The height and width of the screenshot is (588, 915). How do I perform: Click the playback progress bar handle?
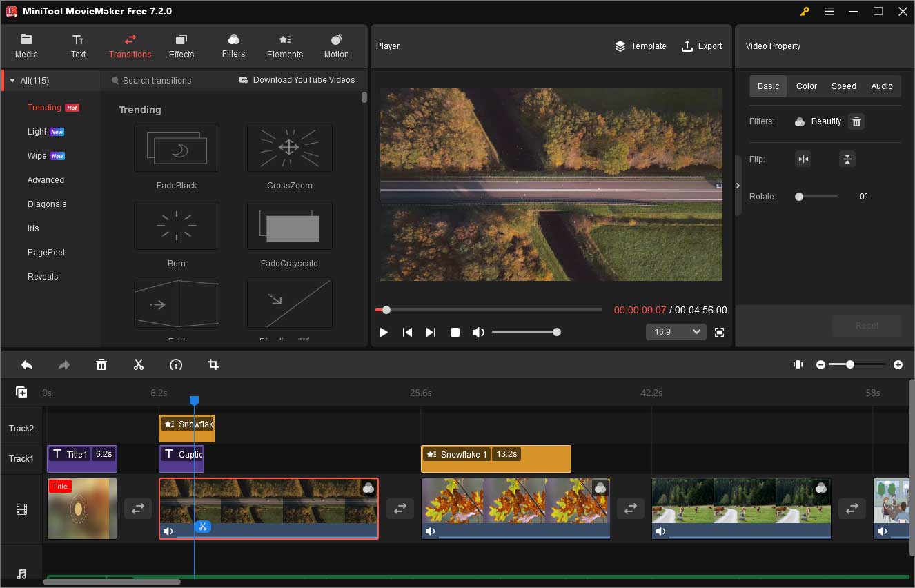click(x=386, y=310)
